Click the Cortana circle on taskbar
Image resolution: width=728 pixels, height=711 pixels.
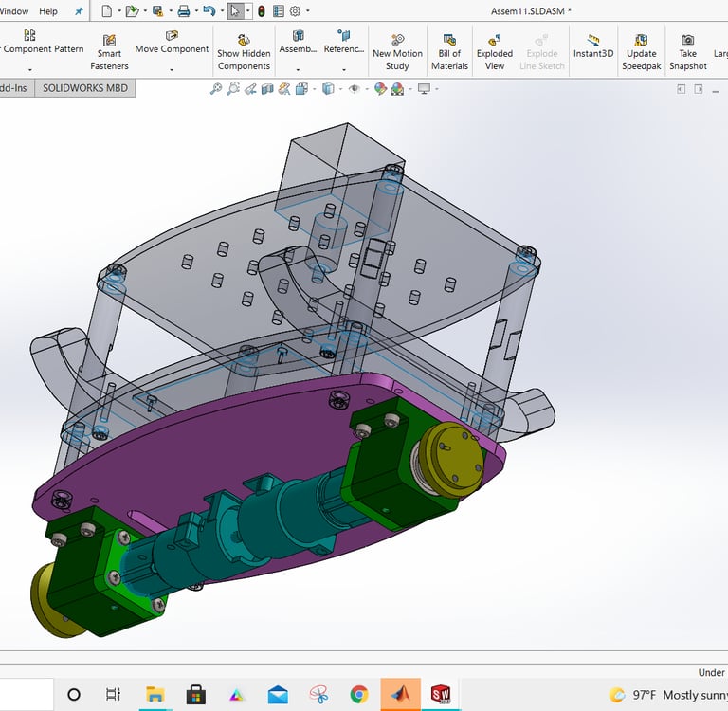pos(74,694)
